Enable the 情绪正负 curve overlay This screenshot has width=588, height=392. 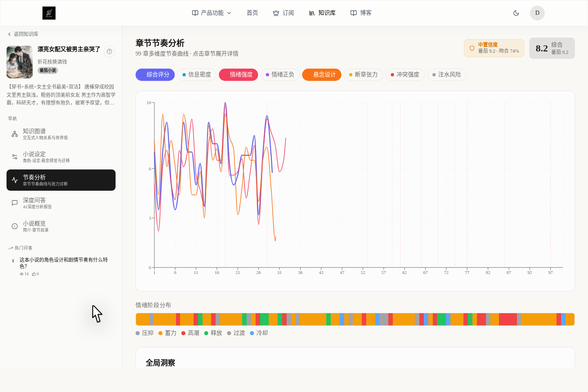pos(280,75)
